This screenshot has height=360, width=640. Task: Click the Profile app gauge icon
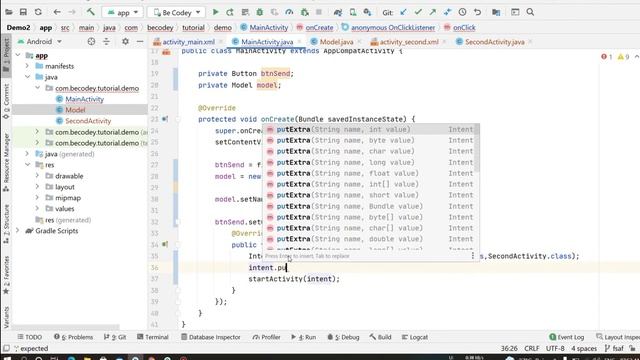[289, 12]
